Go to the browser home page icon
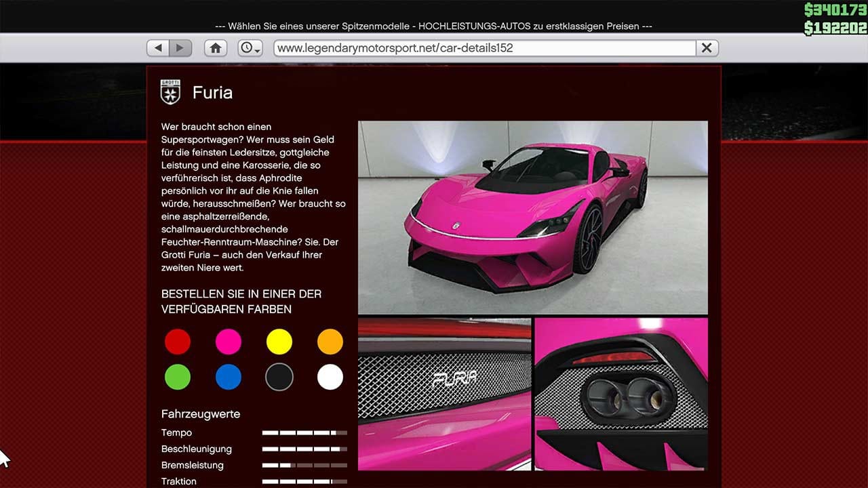The width and height of the screenshot is (868, 488). (x=216, y=48)
